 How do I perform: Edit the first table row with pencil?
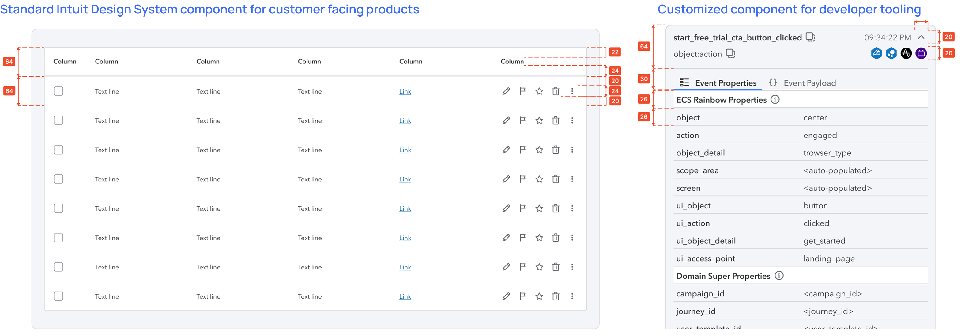pyautogui.click(x=506, y=91)
